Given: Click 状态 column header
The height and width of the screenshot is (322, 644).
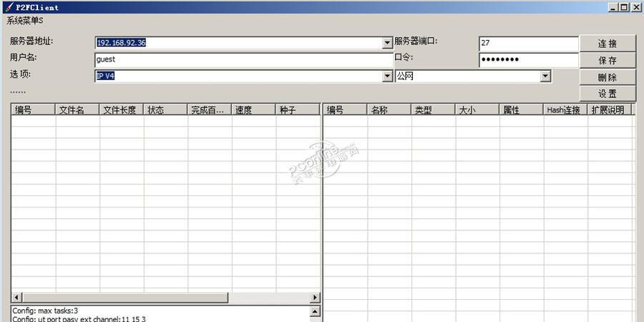Looking at the screenshot, I should (165, 109).
